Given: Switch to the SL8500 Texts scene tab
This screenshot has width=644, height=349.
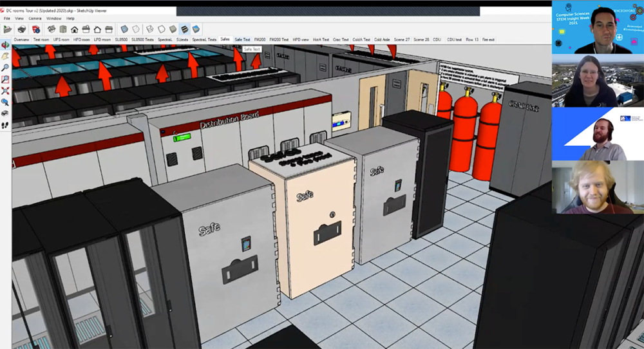Looking at the screenshot, I should click(142, 40).
